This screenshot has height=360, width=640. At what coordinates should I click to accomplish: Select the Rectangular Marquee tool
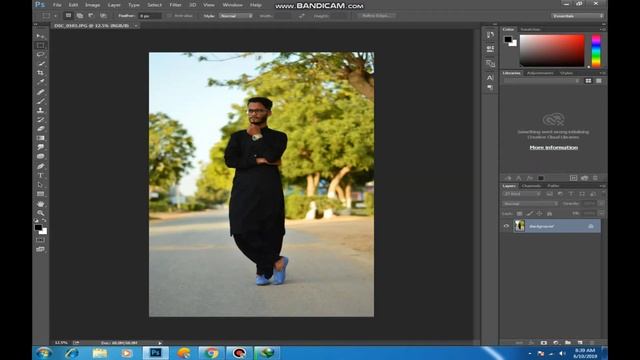pos(40,45)
